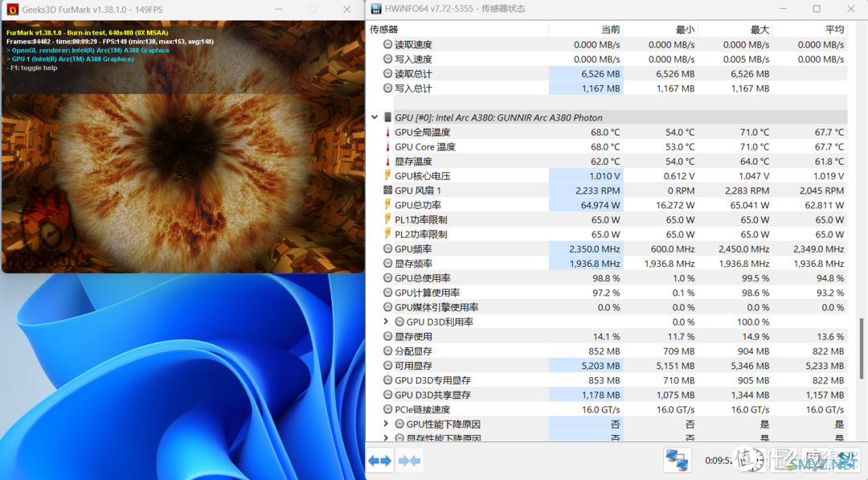Image resolution: width=868 pixels, height=480 pixels.
Task: Click the icon beside GPU计算使用率
Action: [x=387, y=293]
